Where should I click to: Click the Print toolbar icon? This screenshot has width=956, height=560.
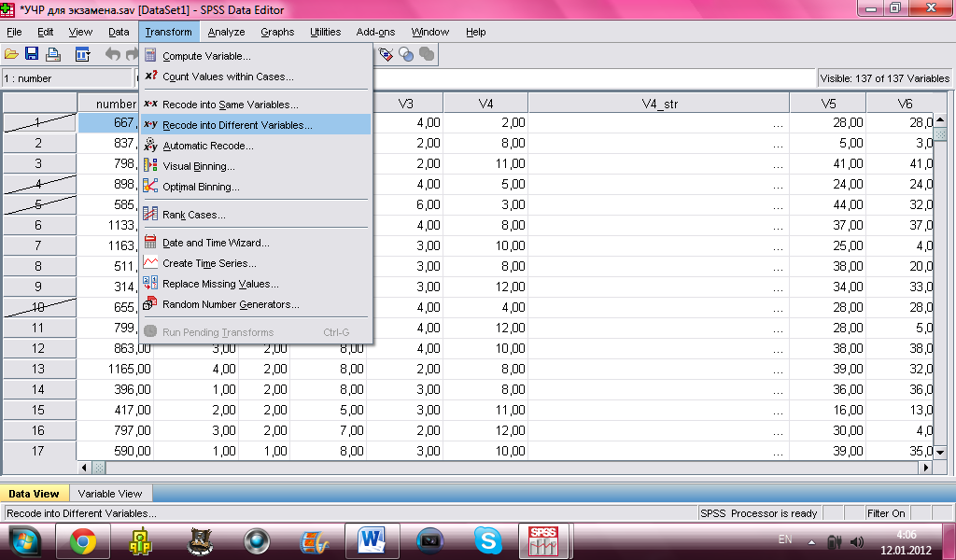tap(53, 55)
